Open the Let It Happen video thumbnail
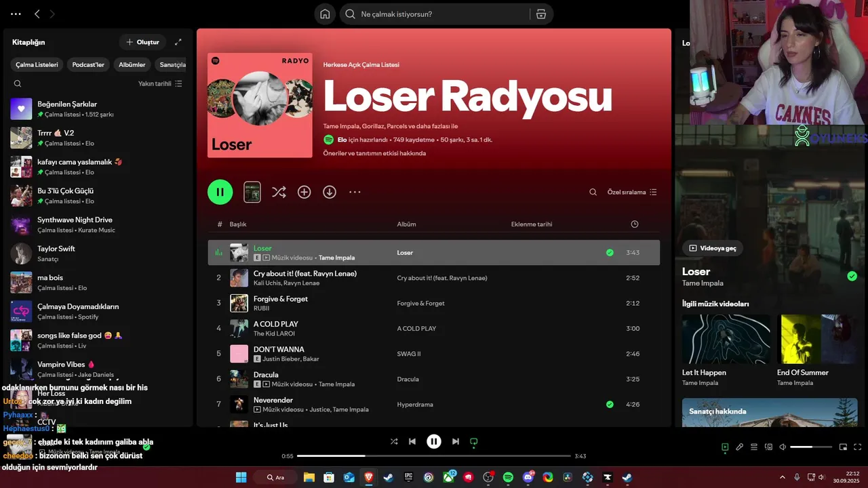Image resolution: width=868 pixels, height=488 pixels. (726, 339)
